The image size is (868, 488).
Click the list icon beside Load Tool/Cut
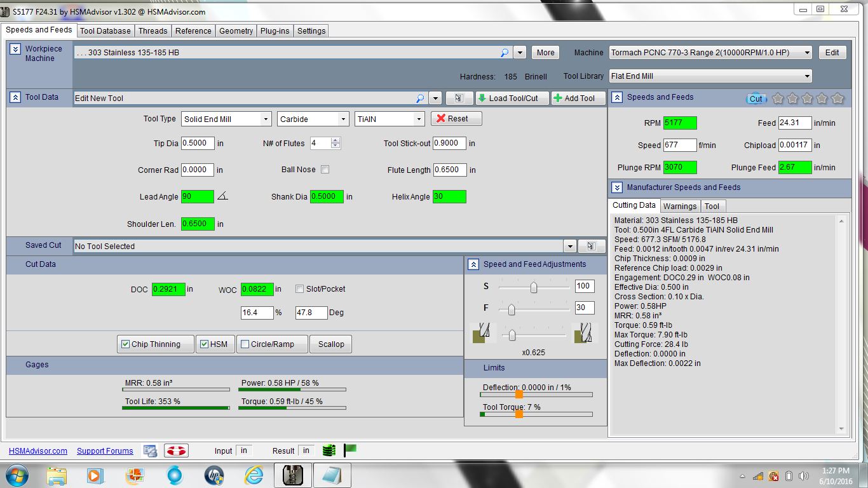[x=459, y=98]
